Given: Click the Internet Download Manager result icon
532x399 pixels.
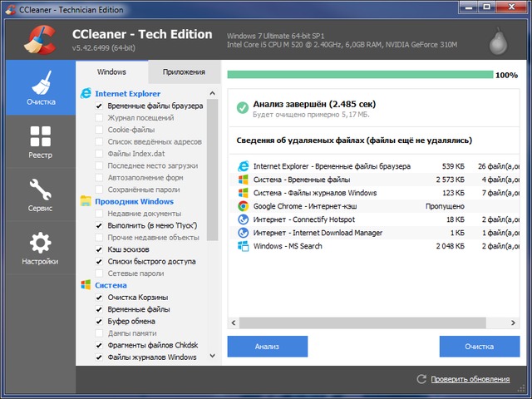Looking at the screenshot, I should pos(243,233).
